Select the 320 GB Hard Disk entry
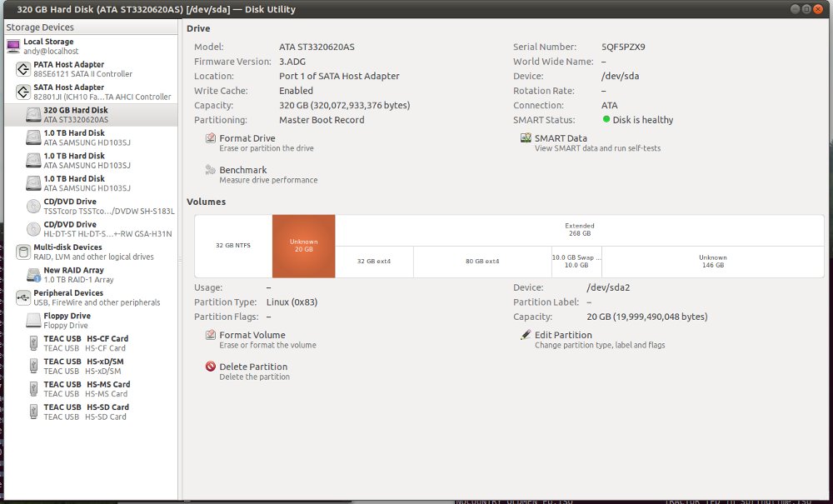The height and width of the screenshot is (504, 833). [91, 115]
